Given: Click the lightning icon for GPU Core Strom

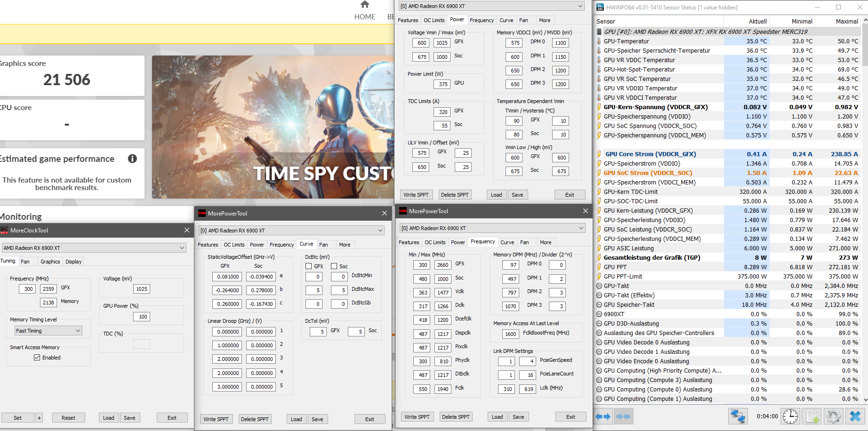Looking at the screenshot, I should click(599, 154).
